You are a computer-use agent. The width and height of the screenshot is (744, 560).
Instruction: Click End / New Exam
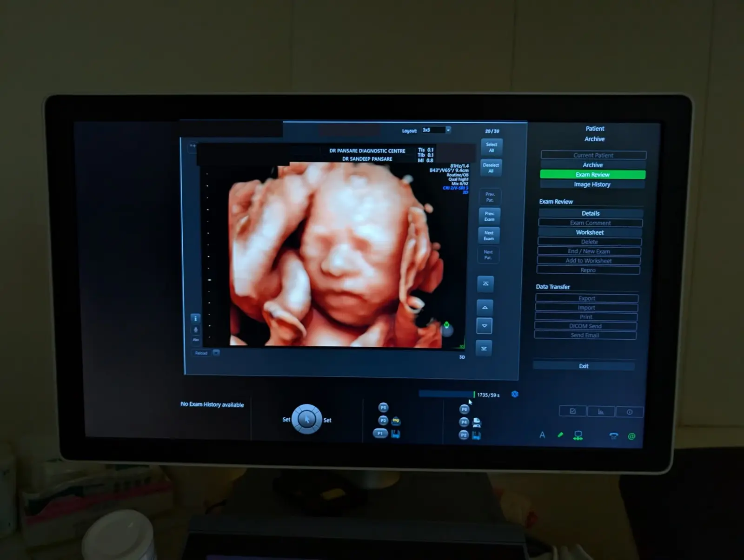(x=589, y=251)
